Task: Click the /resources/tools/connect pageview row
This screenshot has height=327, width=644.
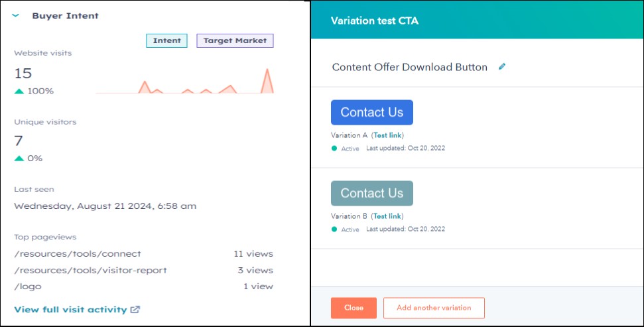Action: [x=143, y=254]
